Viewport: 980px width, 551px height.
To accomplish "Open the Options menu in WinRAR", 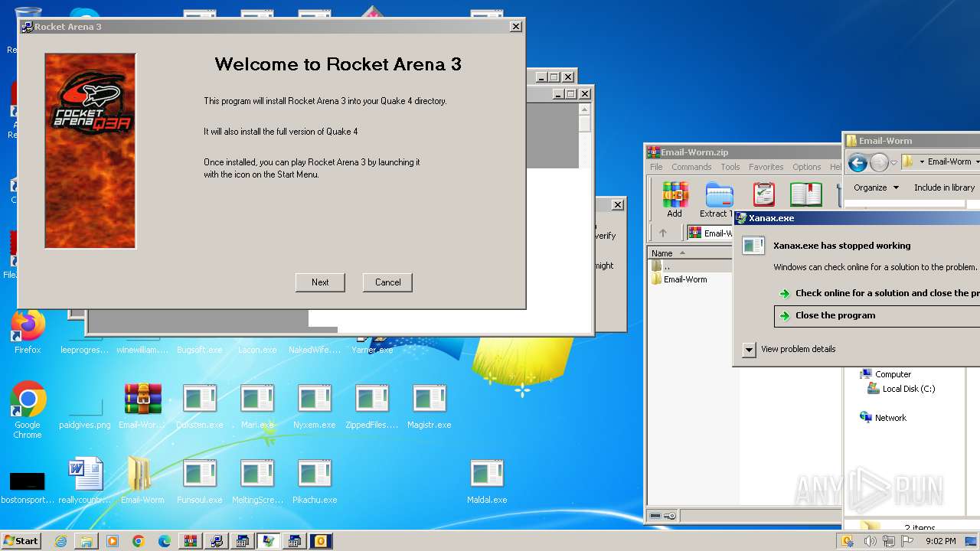I will 806,167.
